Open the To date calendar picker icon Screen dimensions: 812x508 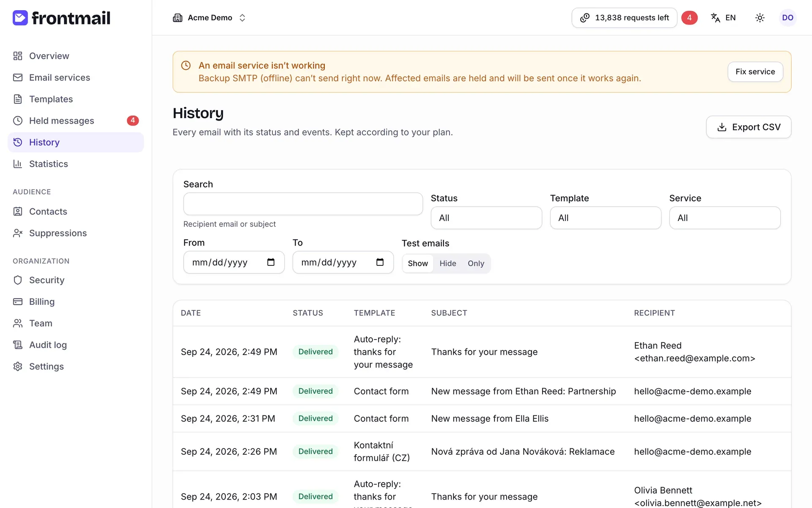coord(380,262)
